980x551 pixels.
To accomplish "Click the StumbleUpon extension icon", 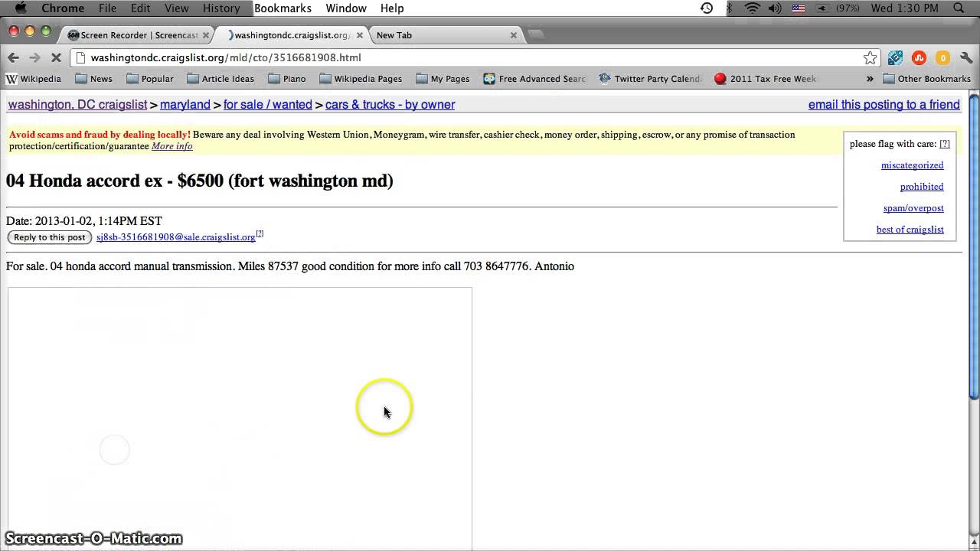I will point(919,58).
